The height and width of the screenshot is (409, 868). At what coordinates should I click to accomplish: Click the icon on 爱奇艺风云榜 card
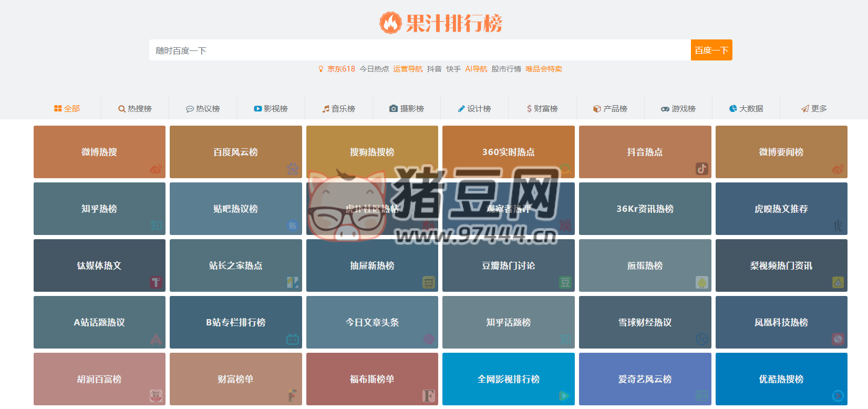tap(702, 396)
